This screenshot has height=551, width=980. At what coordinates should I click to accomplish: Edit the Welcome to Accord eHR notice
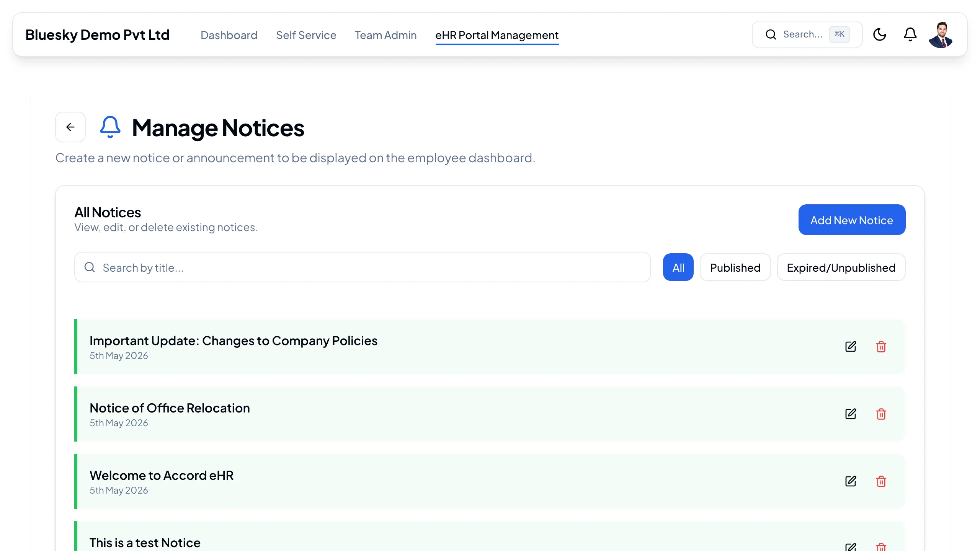coord(851,481)
